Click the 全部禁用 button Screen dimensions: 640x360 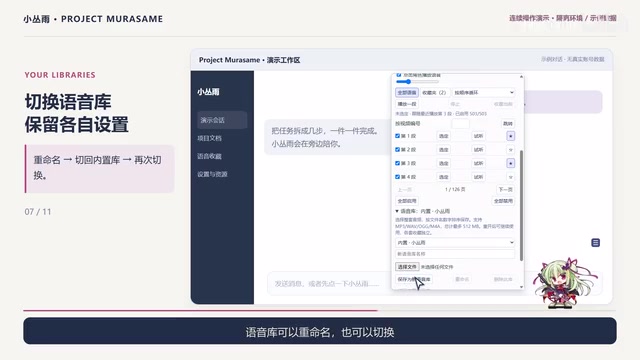pyautogui.click(x=503, y=201)
